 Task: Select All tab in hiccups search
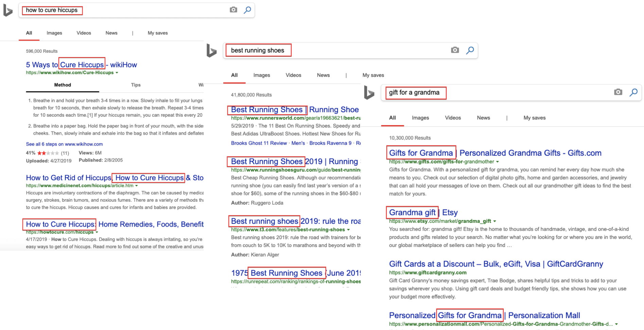pyautogui.click(x=29, y=33)
